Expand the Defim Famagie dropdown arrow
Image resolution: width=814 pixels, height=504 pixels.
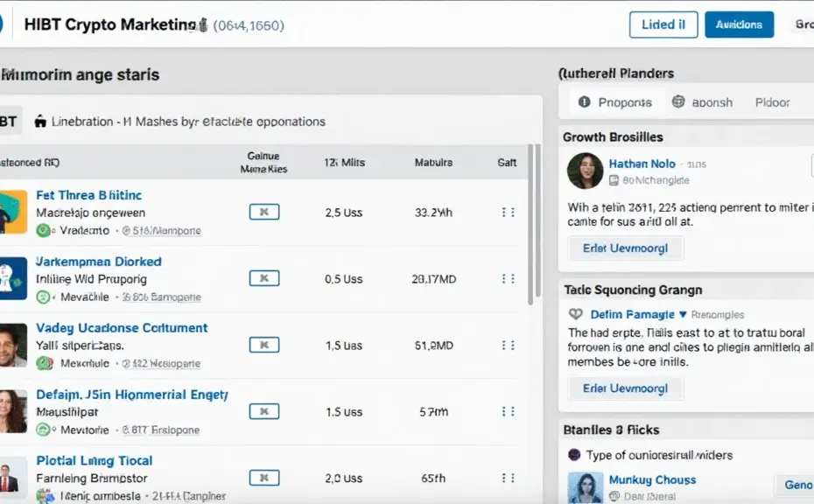tap(683, 314)
